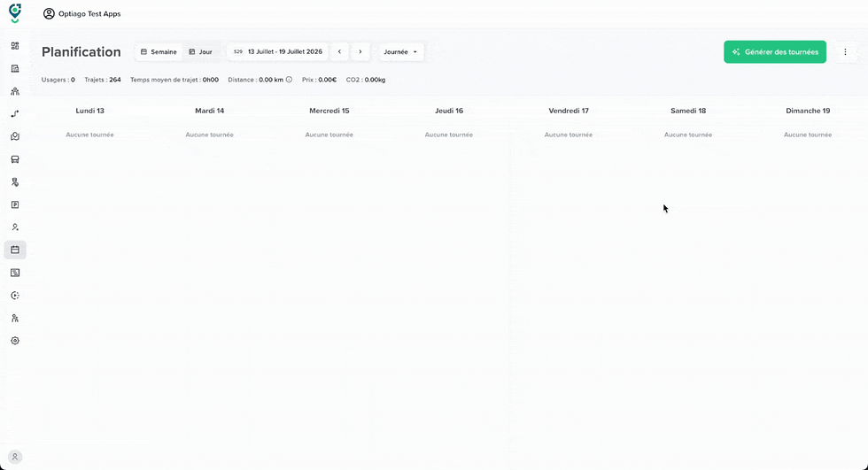Go to previous week arrow
Viewport: 868px width, 470px height.
tap(339, 52)
